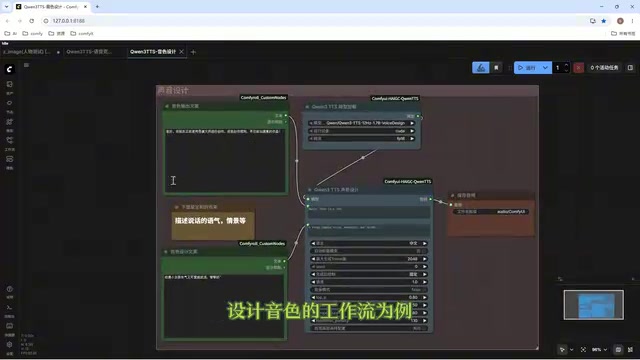Add a new workflow tab with plus
This screenshot has height=360, width=640.
[x=193, y=52]
